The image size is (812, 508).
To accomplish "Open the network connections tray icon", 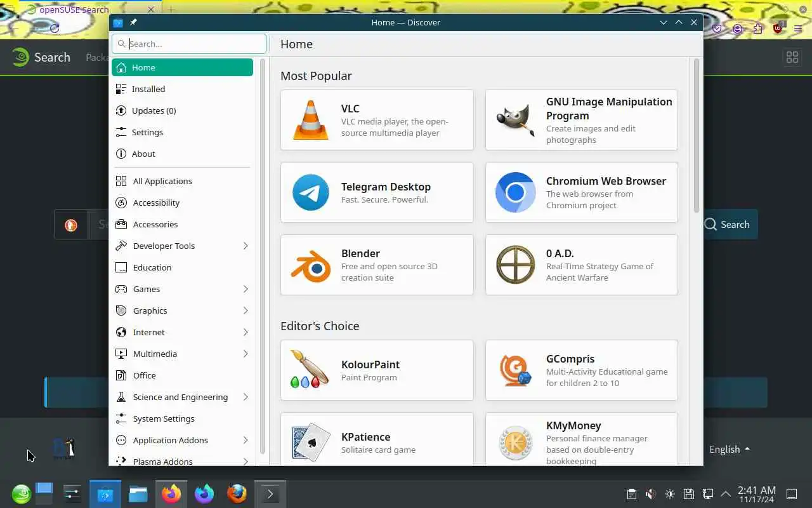I will [708, 493].
